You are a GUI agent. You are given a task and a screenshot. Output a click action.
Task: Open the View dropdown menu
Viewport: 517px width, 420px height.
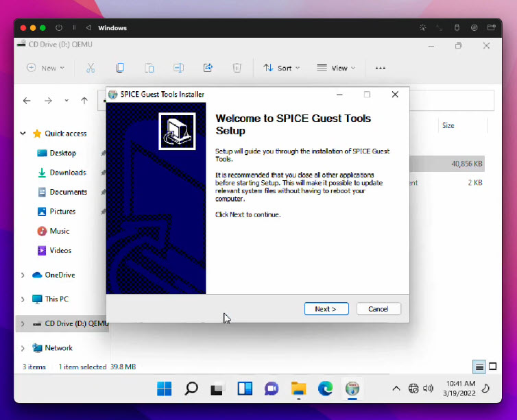[x=336, y=68]
